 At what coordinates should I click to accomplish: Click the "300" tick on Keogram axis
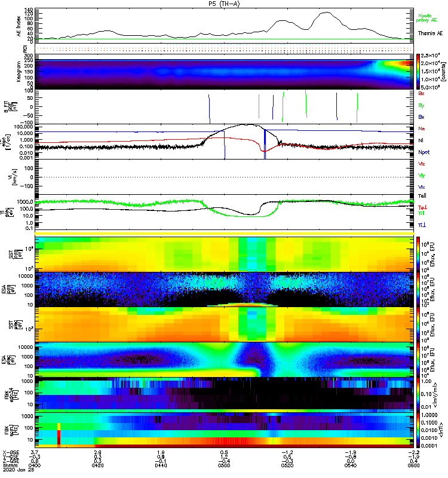pyautogui.click(x=29, y=56)
